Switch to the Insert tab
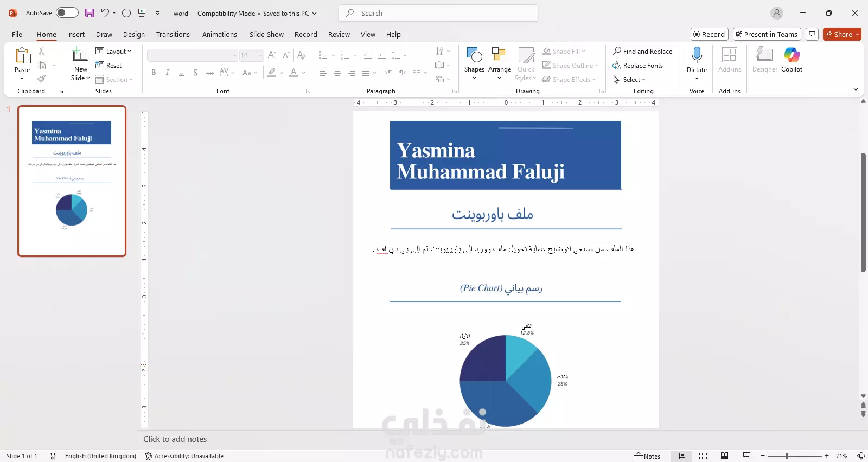The width and height of the screenshot is (868, 462). 76,34
